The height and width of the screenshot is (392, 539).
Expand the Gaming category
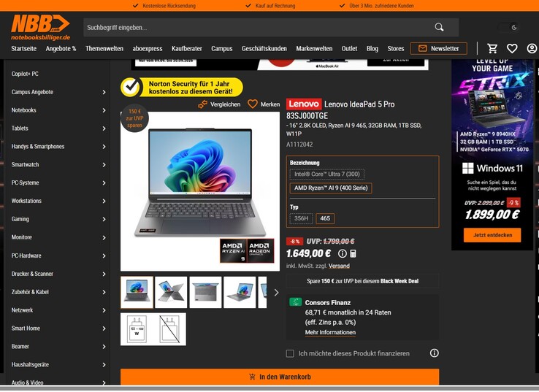point(104,219)
